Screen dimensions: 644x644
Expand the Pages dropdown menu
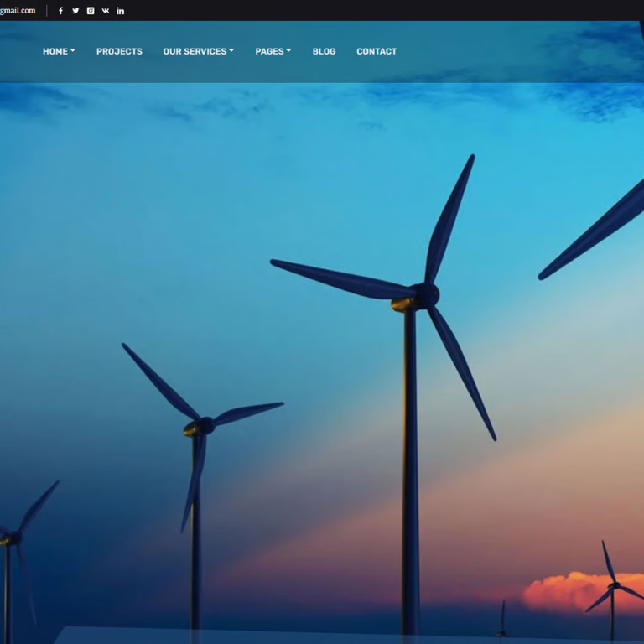tap(273, 51)
